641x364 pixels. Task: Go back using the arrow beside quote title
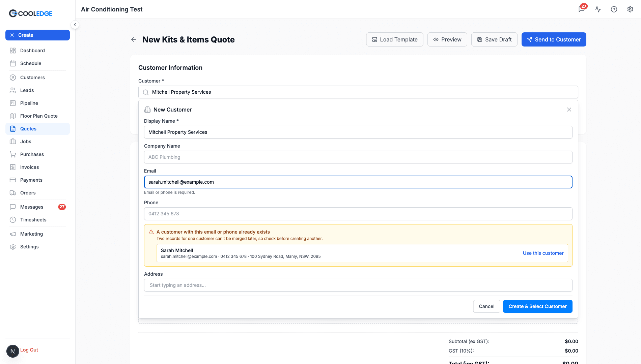tap(134, 39)
